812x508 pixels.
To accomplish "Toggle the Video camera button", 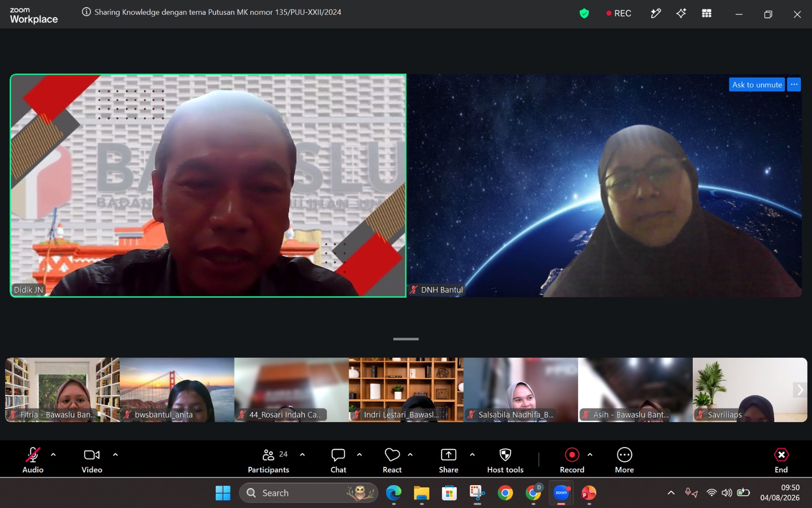I will 92,460.
